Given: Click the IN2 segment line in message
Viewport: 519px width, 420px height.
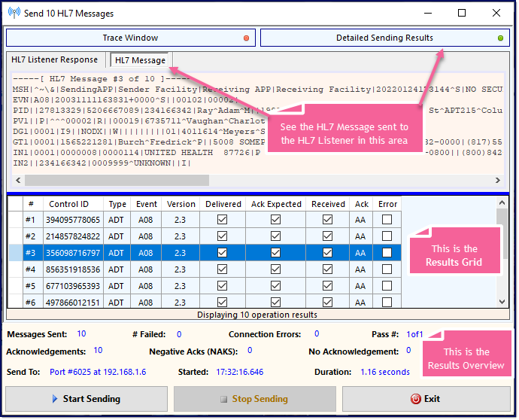Looking at the screenshot, I should pos(102,163).
